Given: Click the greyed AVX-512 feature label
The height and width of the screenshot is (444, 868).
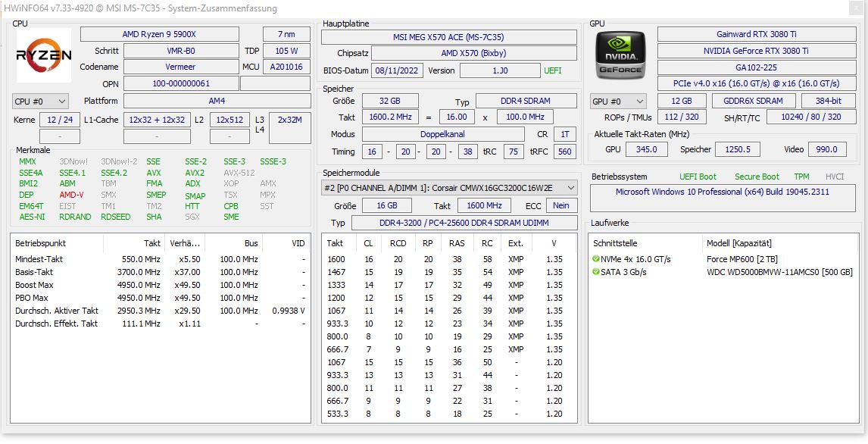Looking at the screenshot, I should coord(239,173).
